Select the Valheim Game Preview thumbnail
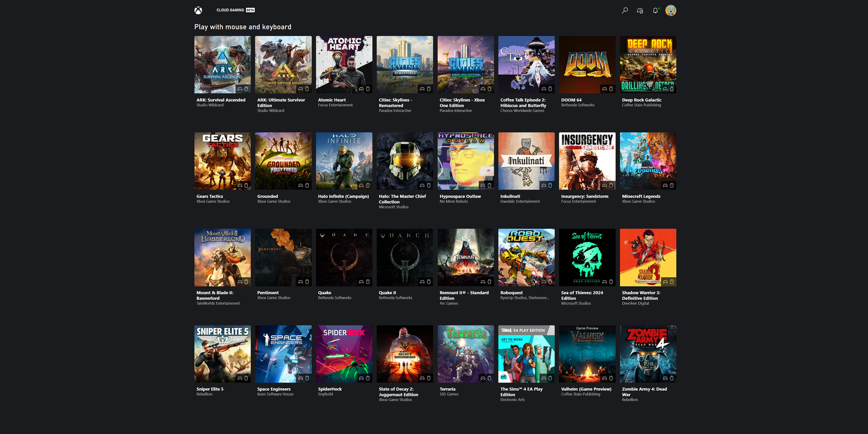 point(587,354)
